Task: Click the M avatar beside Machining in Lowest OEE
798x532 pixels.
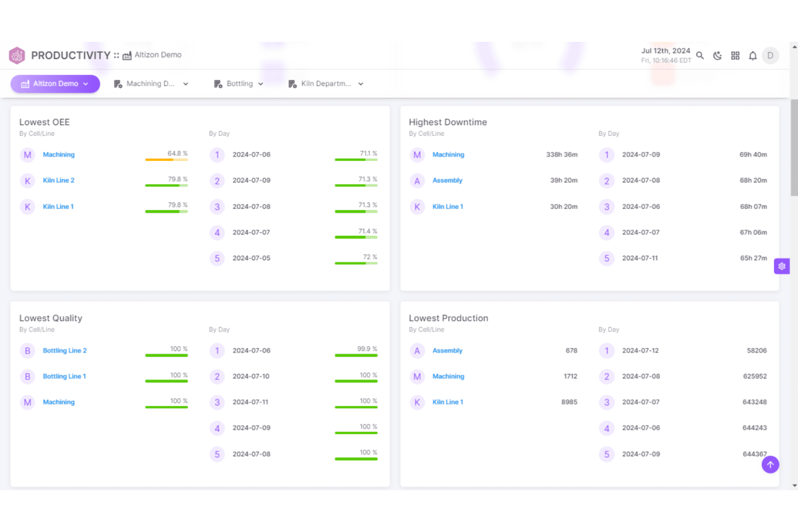Action: [28, 155]
